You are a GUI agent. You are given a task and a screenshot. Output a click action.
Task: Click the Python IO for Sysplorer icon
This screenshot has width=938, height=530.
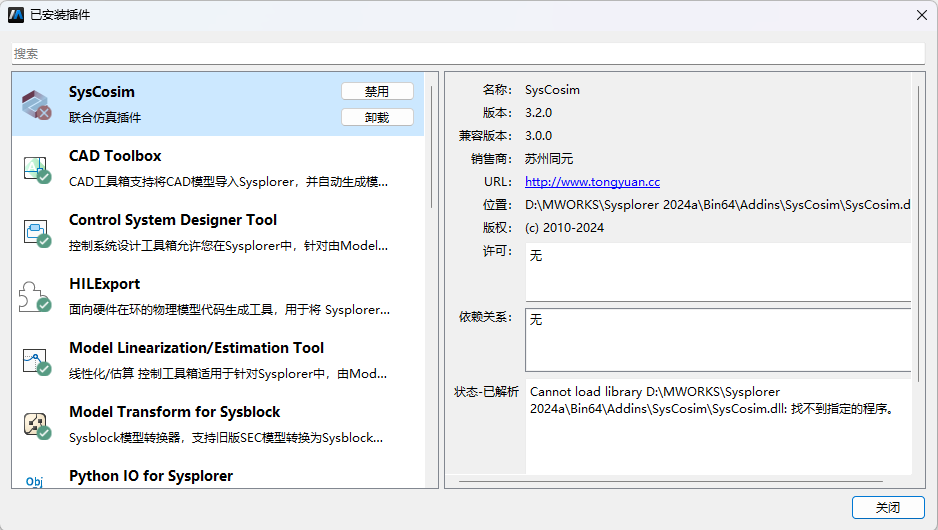(x=35, y=481)
